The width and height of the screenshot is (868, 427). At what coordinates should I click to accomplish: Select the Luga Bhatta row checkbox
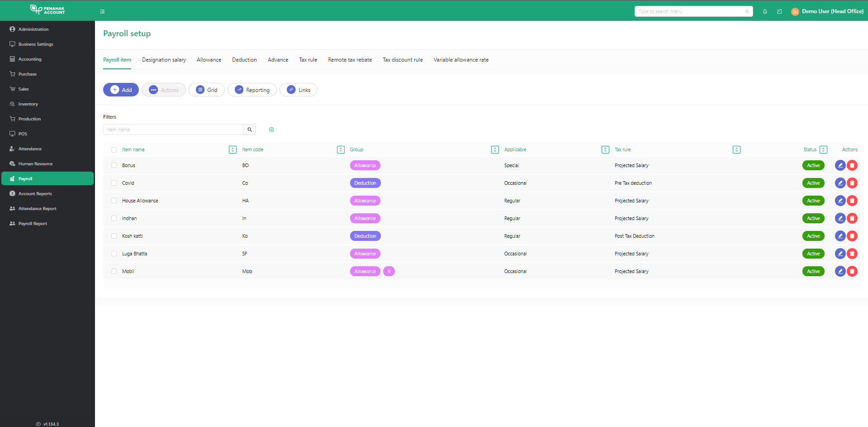114,254
